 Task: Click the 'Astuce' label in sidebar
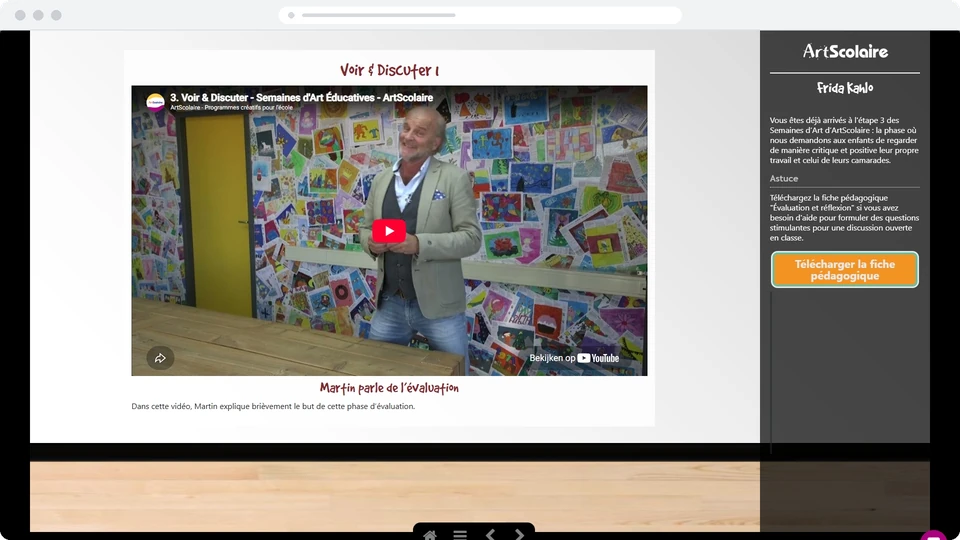click(784, 178)
